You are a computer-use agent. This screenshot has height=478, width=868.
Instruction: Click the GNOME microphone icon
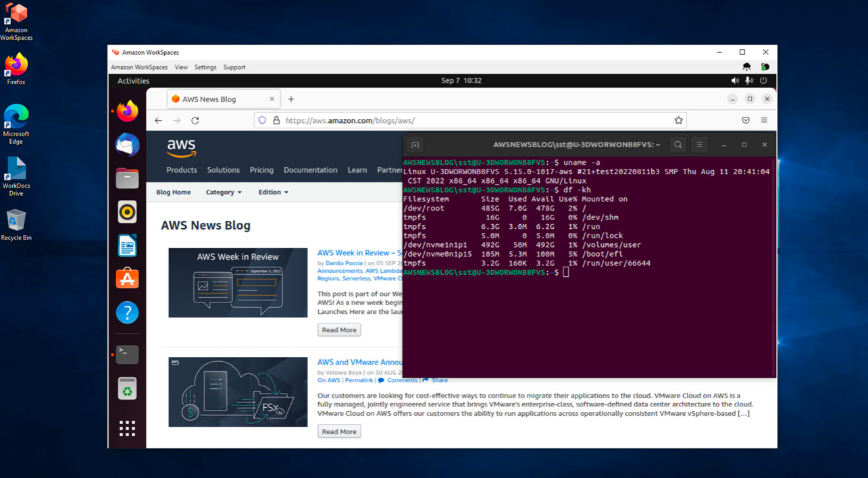(749, 80)
